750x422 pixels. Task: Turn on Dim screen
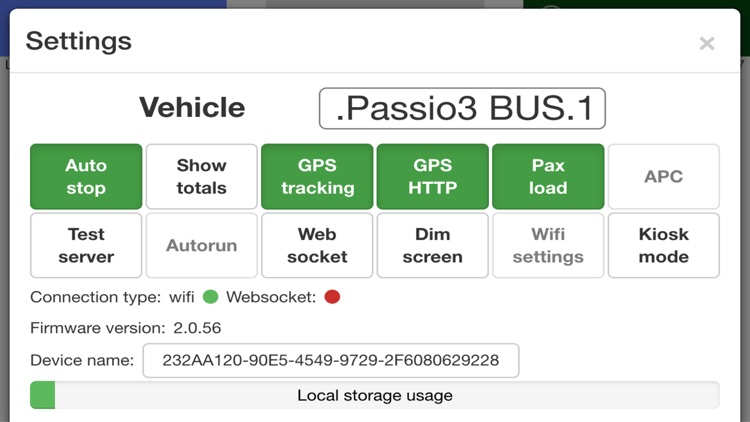coord(432,245)
